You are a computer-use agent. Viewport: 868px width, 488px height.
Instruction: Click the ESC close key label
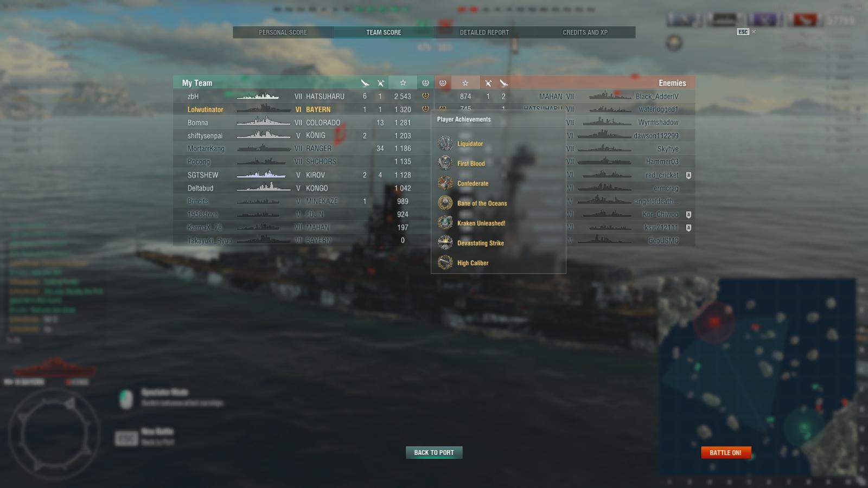tap(743, 32)
